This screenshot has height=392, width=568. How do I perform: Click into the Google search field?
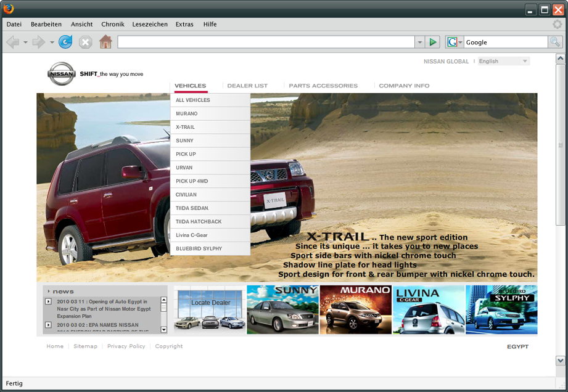click(x=506, y=42)
